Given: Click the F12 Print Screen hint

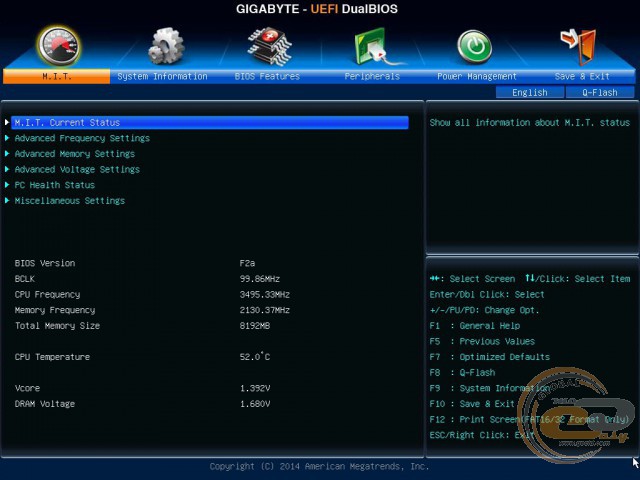Looking at the screenshot, I should (529, 419).
